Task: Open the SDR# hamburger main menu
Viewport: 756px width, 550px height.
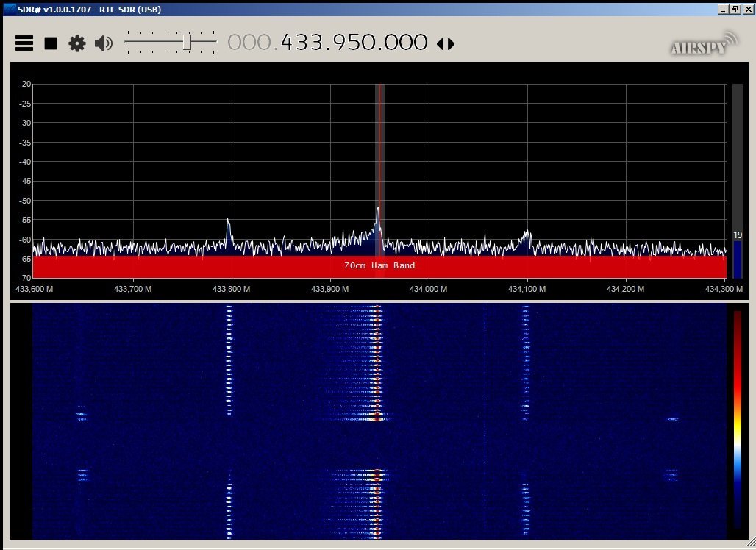Action: click(24, 43)
